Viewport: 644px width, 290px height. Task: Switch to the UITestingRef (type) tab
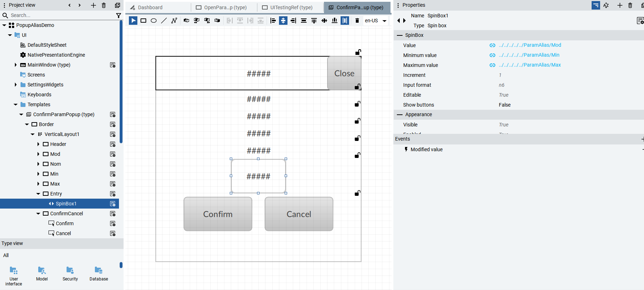[x=290, y=7]
